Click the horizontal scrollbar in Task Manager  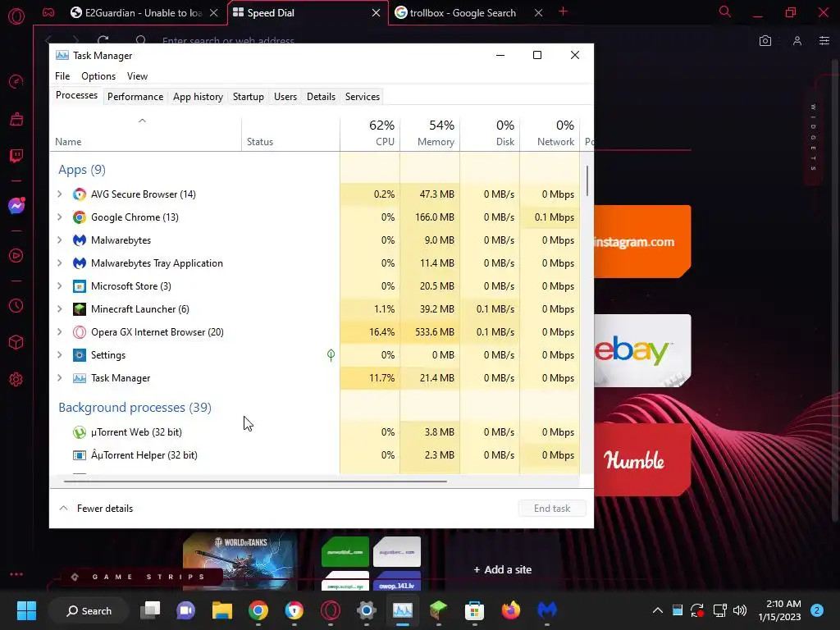pyautogui.click(x=255, y=481)
